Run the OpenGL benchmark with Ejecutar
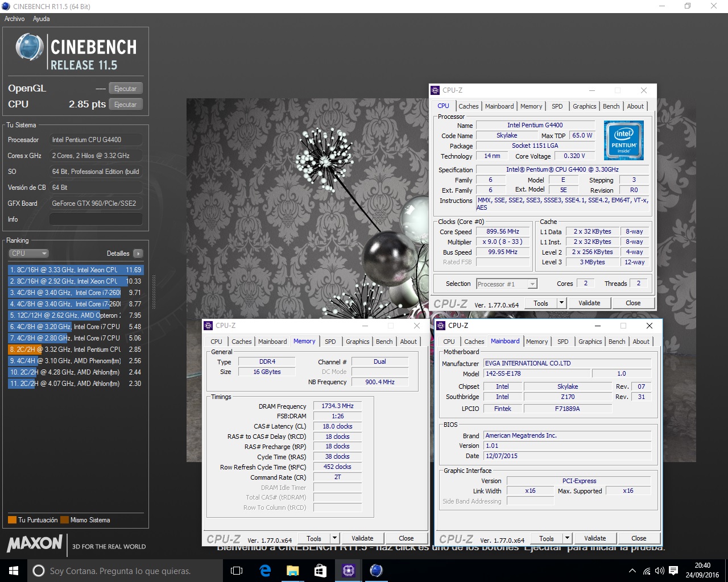 click(x=125, y=89)
